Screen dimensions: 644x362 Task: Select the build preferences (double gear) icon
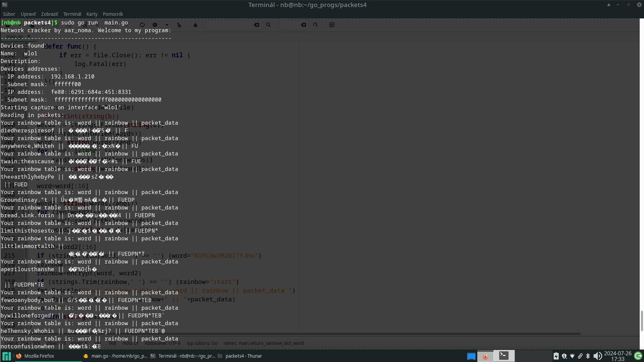coord(179,25)
